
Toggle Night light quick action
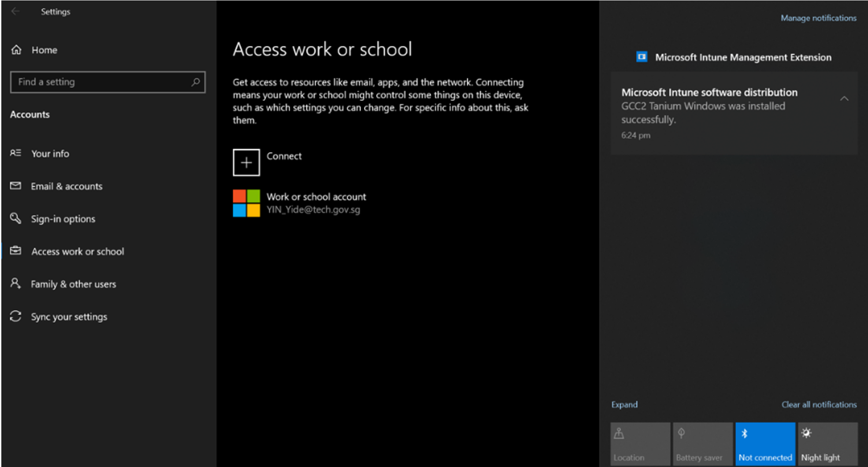(827, 444)
